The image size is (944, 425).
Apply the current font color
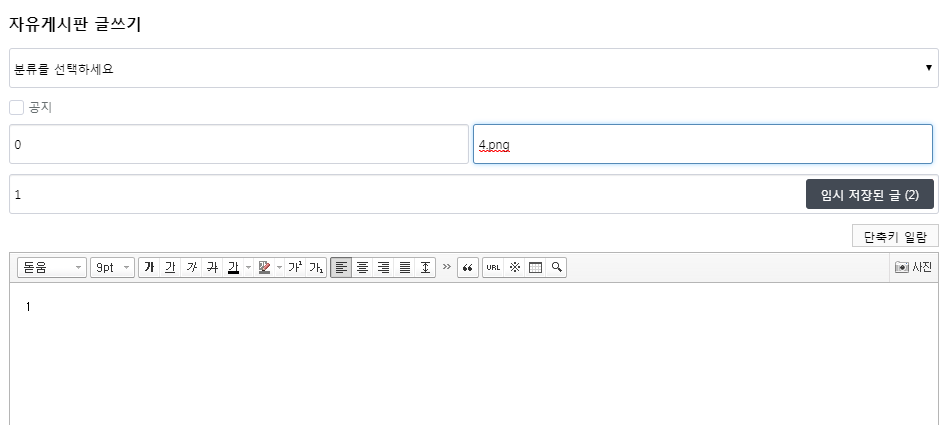click(x=233, y=267)
